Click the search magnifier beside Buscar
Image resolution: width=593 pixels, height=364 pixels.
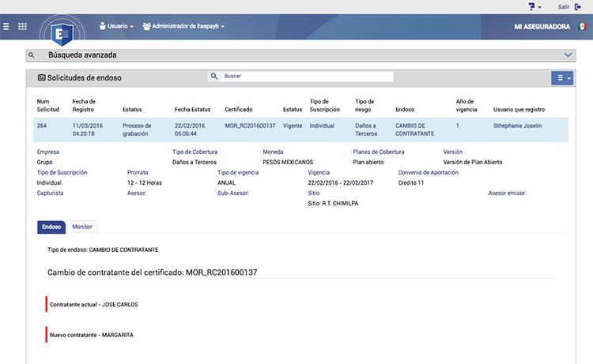click(x=214, y=76)
